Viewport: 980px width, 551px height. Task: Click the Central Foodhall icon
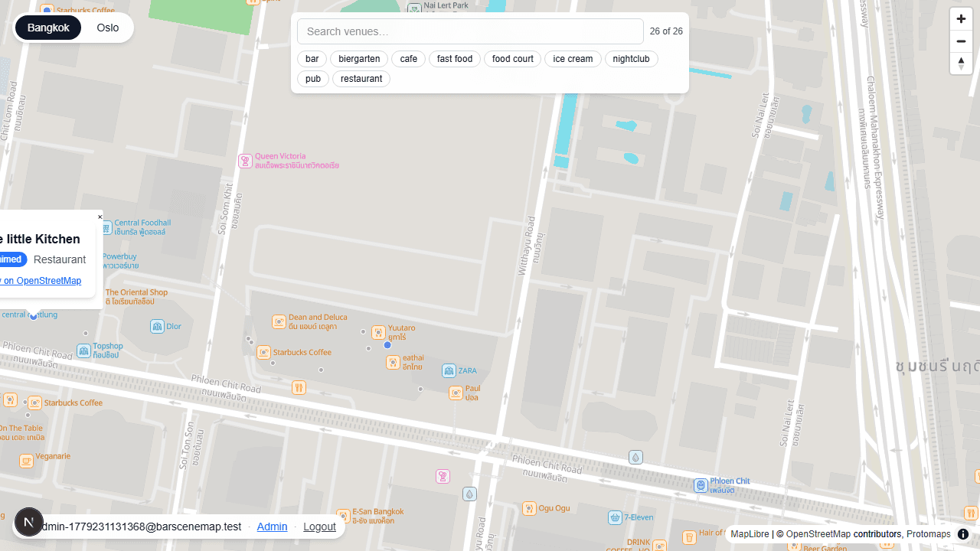(x=106, y=227)
